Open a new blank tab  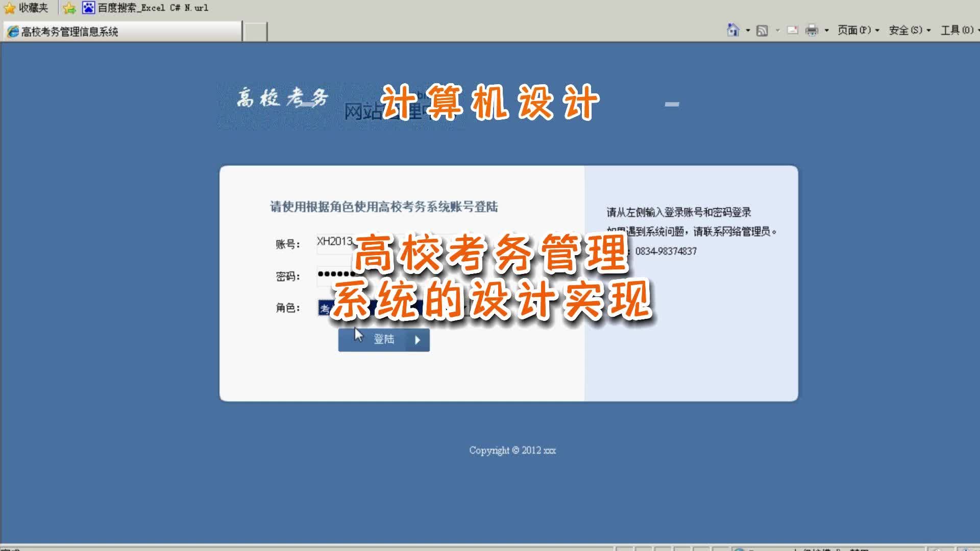[255, 32]
